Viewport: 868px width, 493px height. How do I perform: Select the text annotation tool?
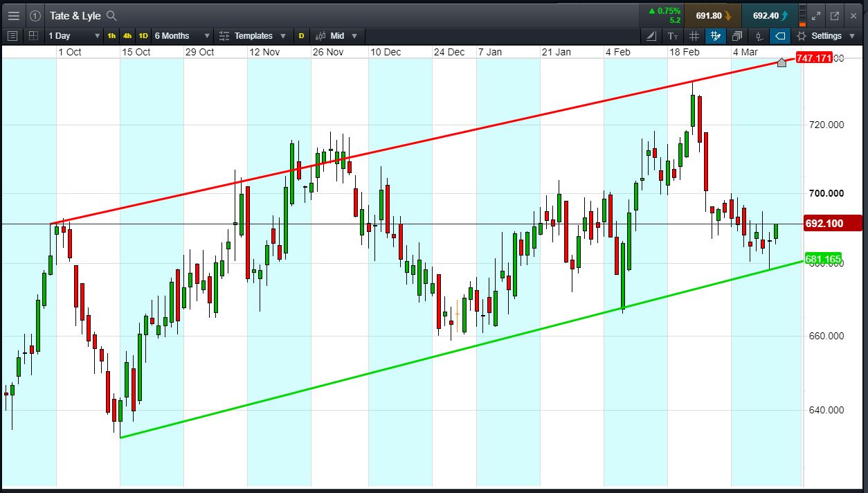coord(673,36)
